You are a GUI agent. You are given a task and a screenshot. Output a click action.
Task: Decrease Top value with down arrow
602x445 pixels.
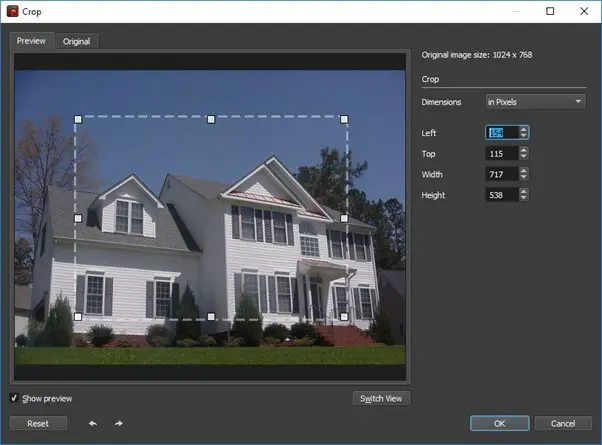524,157
